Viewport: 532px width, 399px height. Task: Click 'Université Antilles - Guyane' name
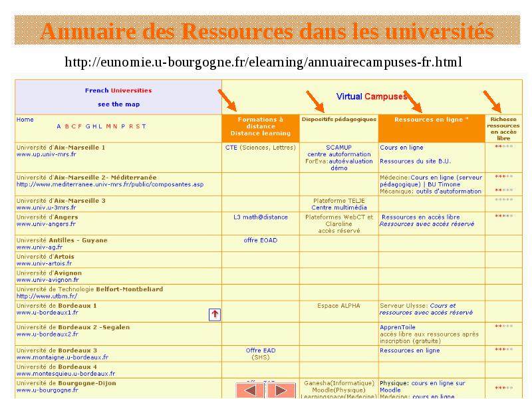tap(62, 241)
